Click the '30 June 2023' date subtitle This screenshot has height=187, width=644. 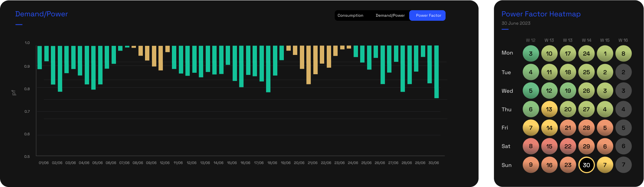[x=516, y=23]
